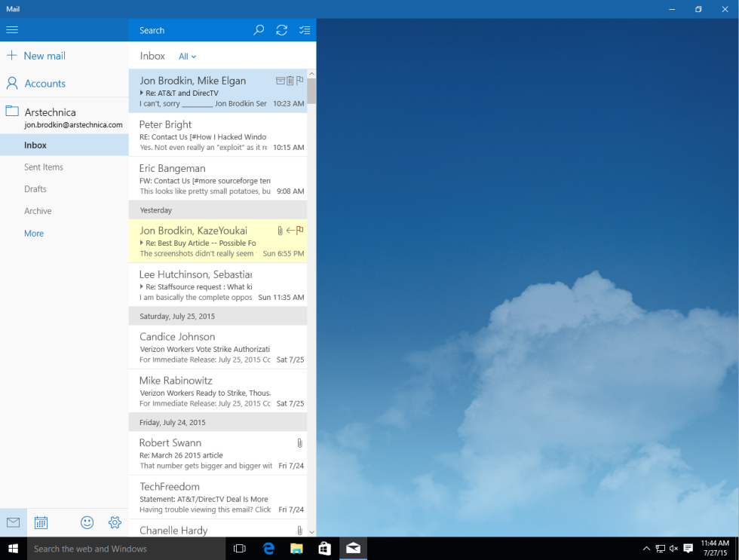
Task: Expand the Re: Staffsource request conversation
Action: (x=143, y=286)
